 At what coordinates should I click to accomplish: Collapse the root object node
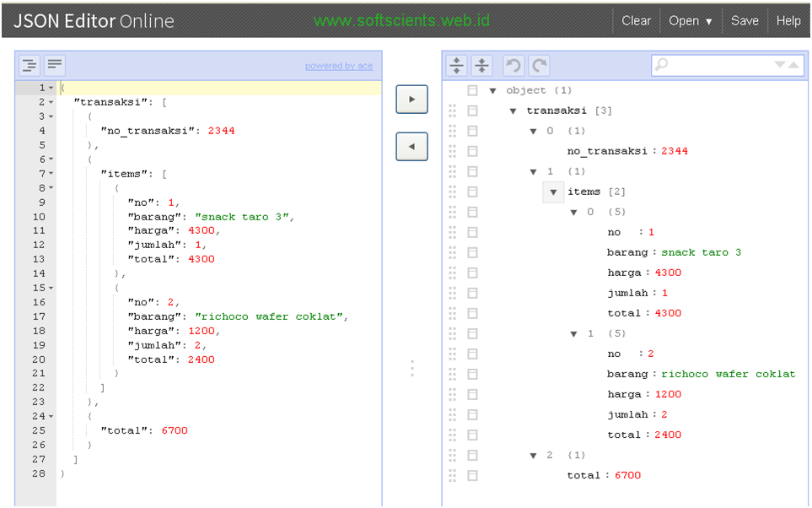coord(493,91)
